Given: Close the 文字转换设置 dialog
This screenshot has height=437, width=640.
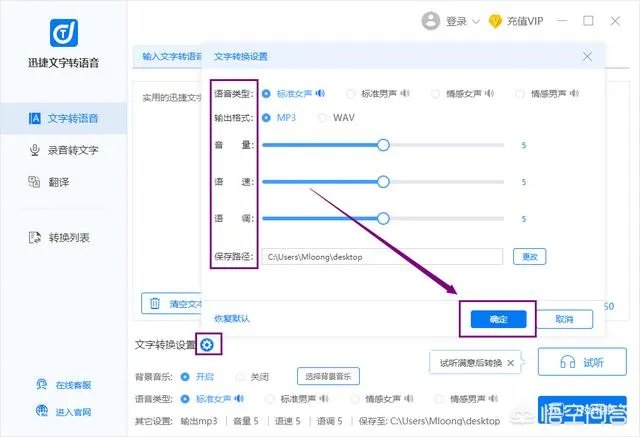Looking at the screenshot, I should pos(587,56).
